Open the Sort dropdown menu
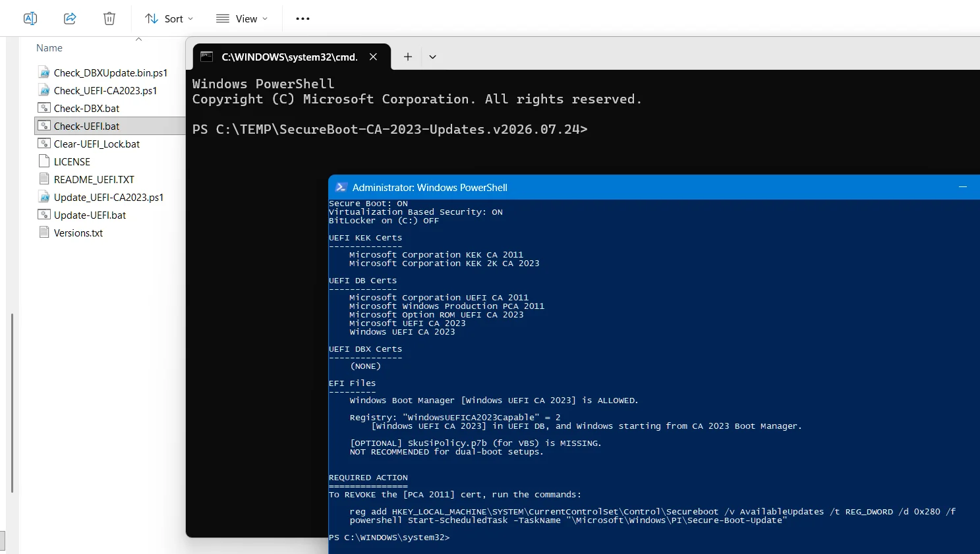The height and width of the screenshot is (554, 980). [169, 18]
